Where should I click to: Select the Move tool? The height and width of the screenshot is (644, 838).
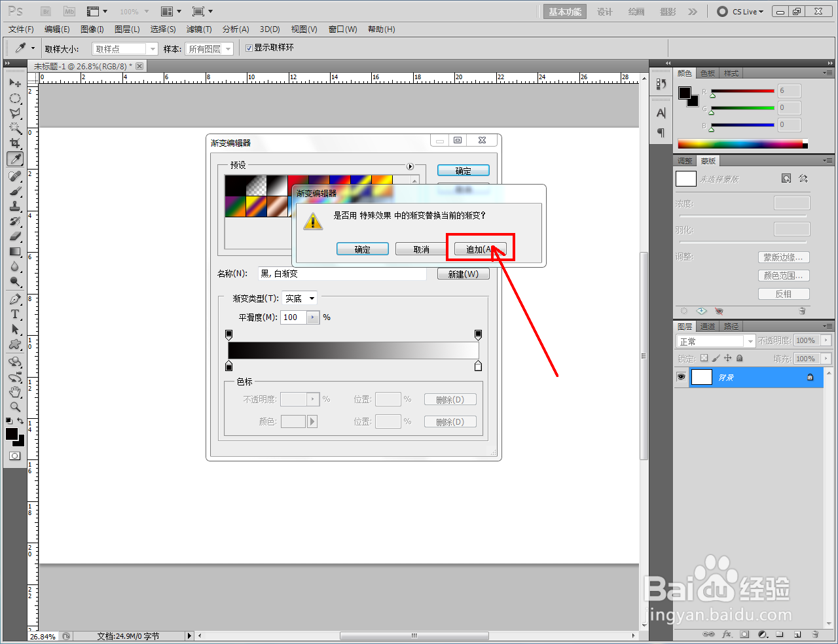pos(15,83)
